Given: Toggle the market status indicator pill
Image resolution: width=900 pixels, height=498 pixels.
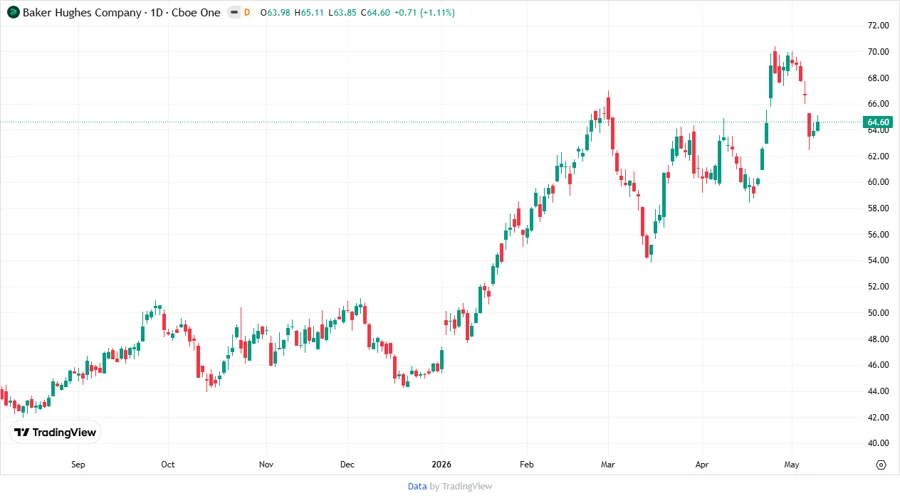Looking at the screenshot, I should pyautogui.click(x=234, y=12).
